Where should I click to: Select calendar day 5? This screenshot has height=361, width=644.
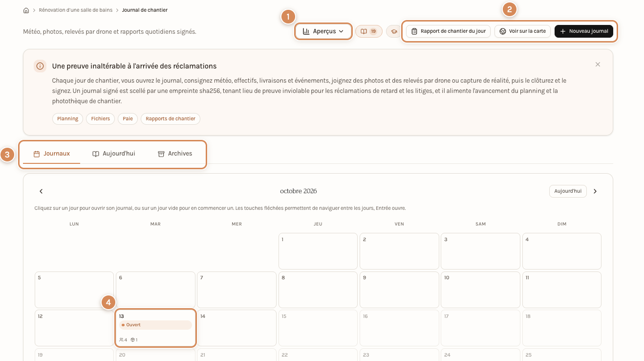click(x=74, y=290)
